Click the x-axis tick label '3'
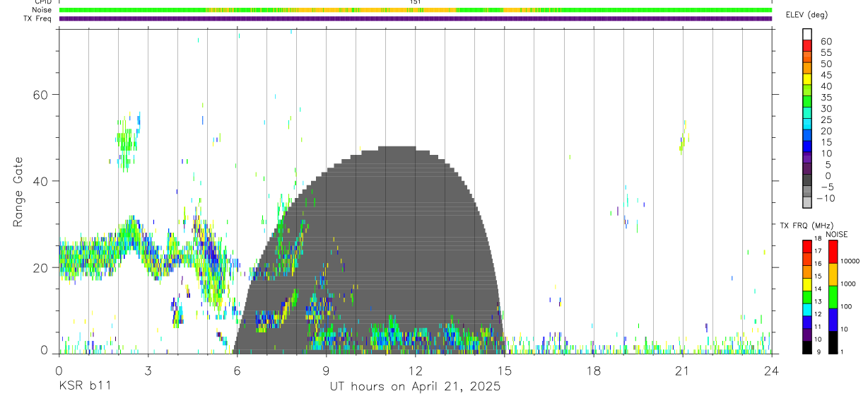Image resolution: width=868 pixels, height=401 pixels. pyautogui.click(x=148, y=370)
